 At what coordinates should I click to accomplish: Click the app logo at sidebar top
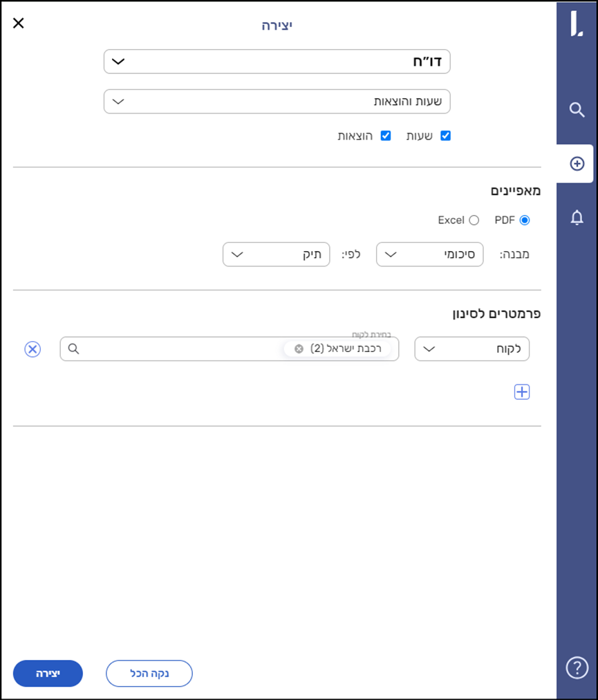click(576, 24)
